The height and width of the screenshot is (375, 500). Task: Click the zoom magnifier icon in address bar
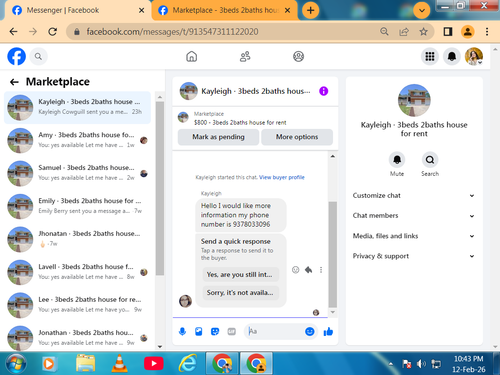384,32
